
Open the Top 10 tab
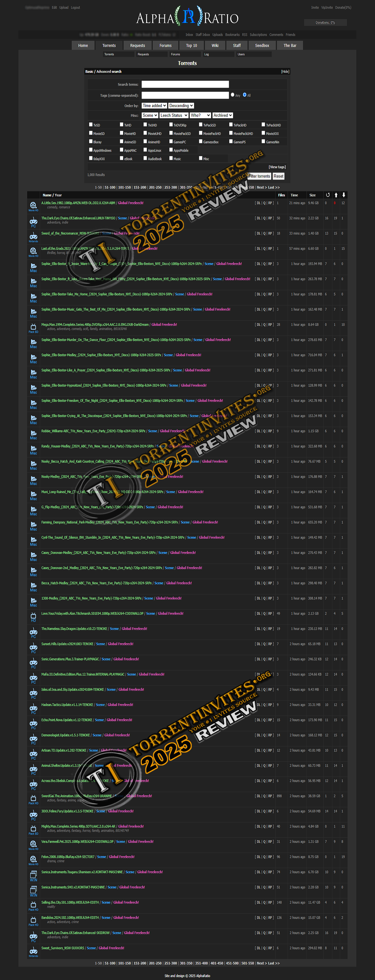[x=192, y=46]
